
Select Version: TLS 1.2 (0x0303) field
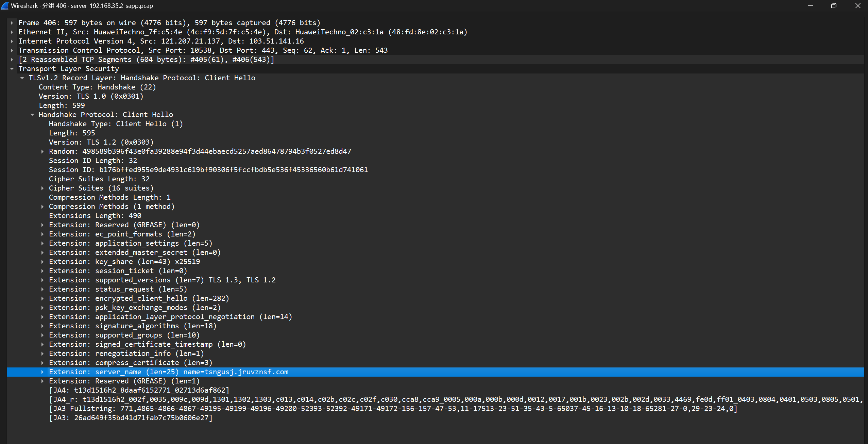pos(101,142)
